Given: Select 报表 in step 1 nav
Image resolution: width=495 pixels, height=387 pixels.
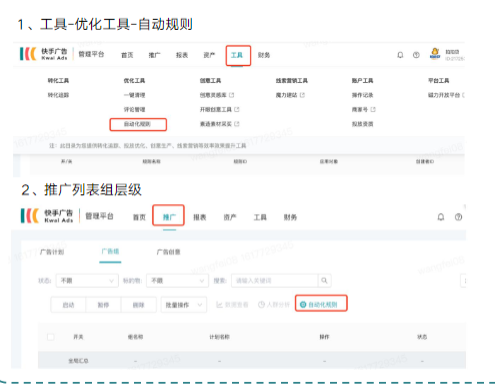Looking at the screenshot, I should click(x=182, y=55).
